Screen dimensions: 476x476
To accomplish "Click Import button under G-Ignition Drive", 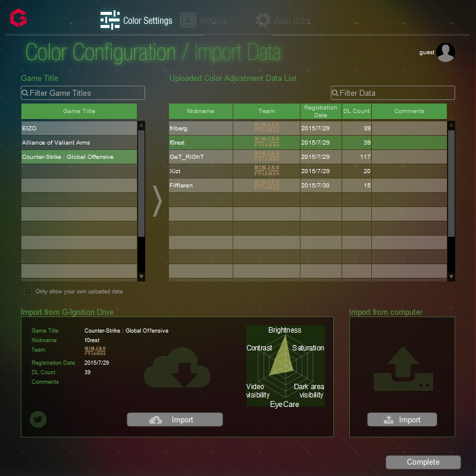I will 175,419.
